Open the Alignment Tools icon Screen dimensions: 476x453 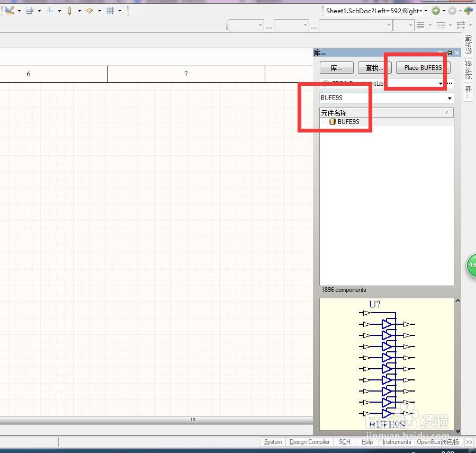(30, 11)
